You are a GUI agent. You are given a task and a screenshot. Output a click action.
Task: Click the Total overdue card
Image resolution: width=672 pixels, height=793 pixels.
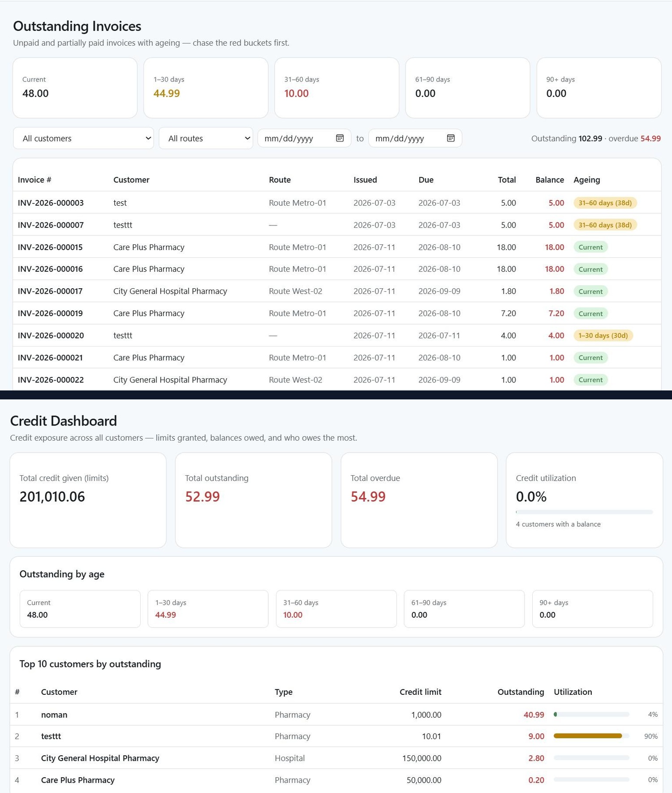(419, 500)
